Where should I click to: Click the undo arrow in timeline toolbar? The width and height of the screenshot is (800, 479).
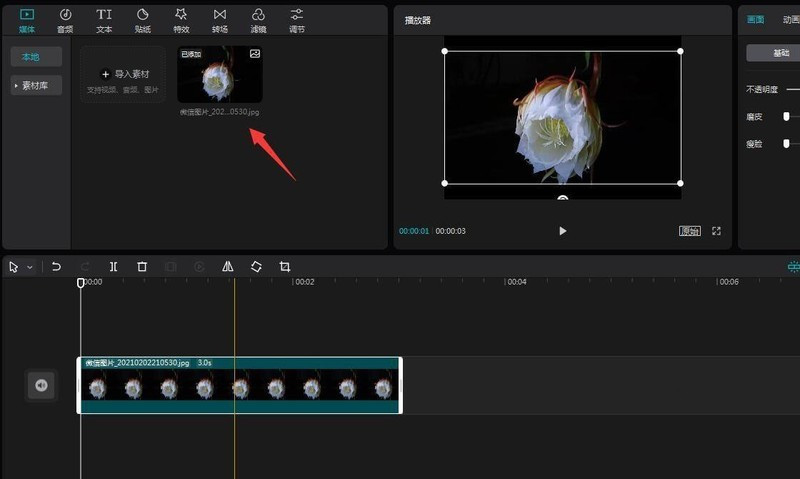(57, 267)
